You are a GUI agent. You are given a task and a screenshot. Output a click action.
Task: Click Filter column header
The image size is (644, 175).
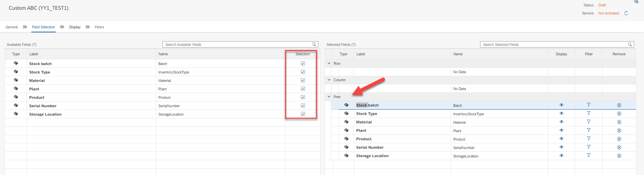click(589, 54)
